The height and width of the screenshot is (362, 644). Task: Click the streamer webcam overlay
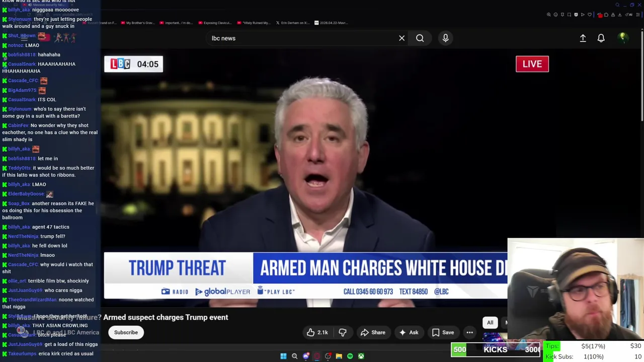click(x=576, y=289)
